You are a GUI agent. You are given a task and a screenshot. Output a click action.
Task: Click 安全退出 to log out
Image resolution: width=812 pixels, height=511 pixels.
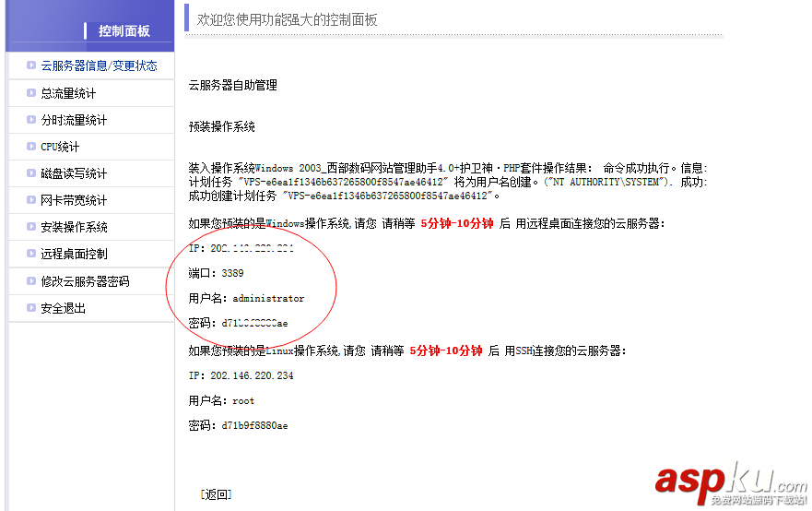click(64, 308)
